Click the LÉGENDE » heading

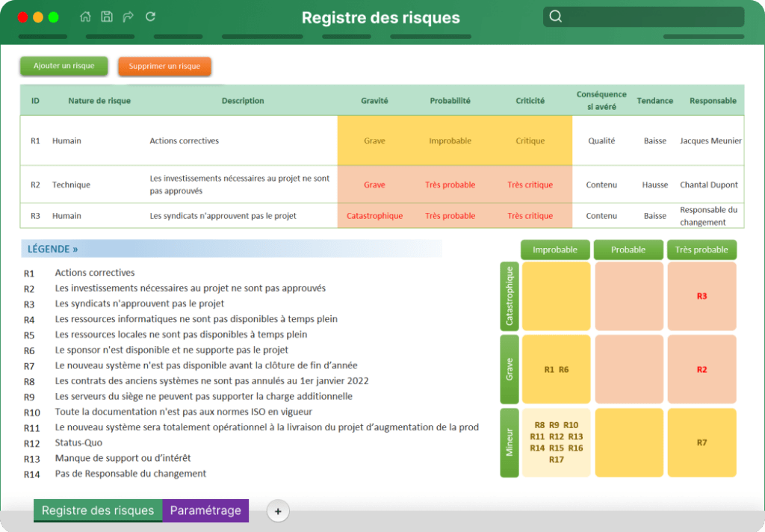point(53,249)
